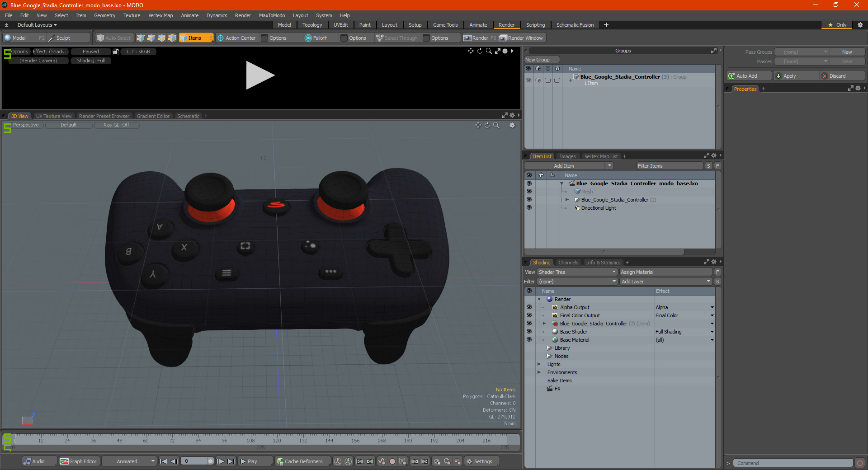Toggle eye for Blue_Google_Stadia_Controller group
Screen dimensions: 868x470
point(528,80)
